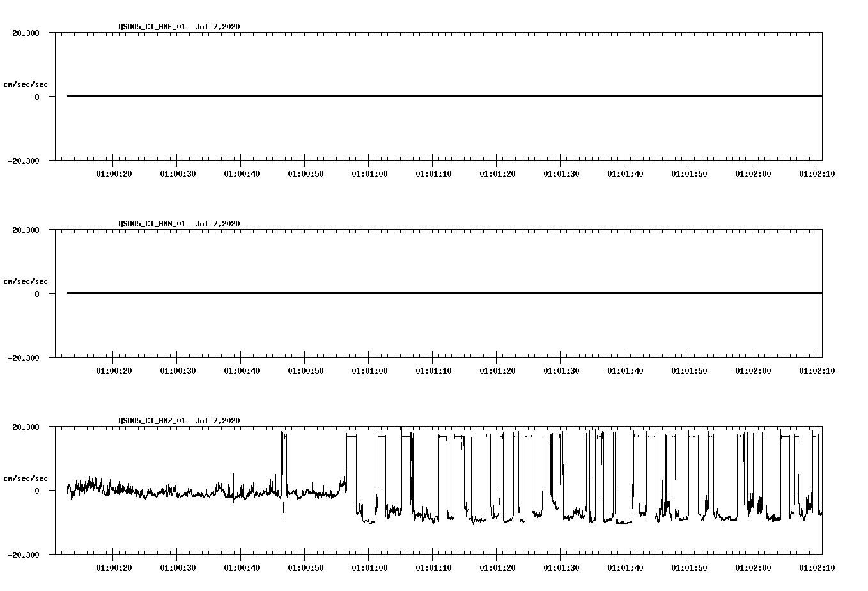Screen dimensions: 868x591
Task: Click the 01:01:50 time label under HNZ plot
Action: tap(689, 567)
